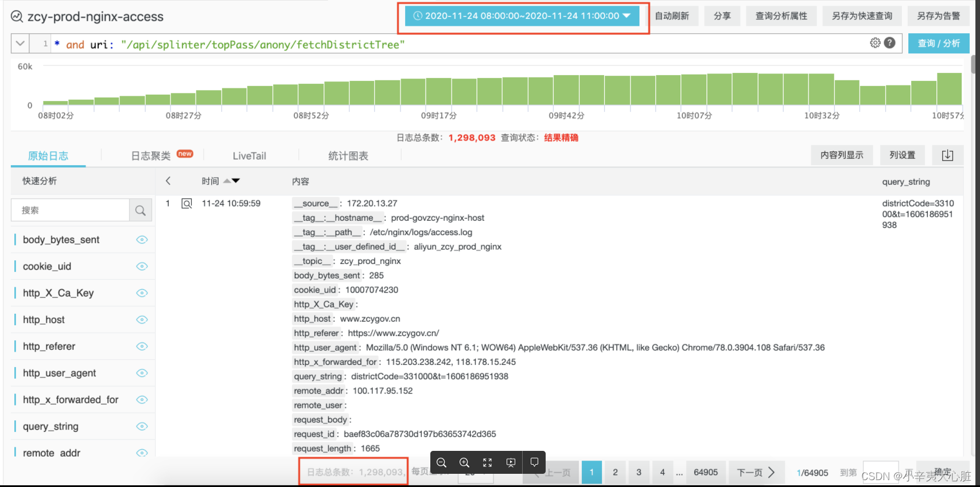Go to page 4 of results
Image resolution: width=980 pixels, height=487 pixels.
tap(662, 472)
